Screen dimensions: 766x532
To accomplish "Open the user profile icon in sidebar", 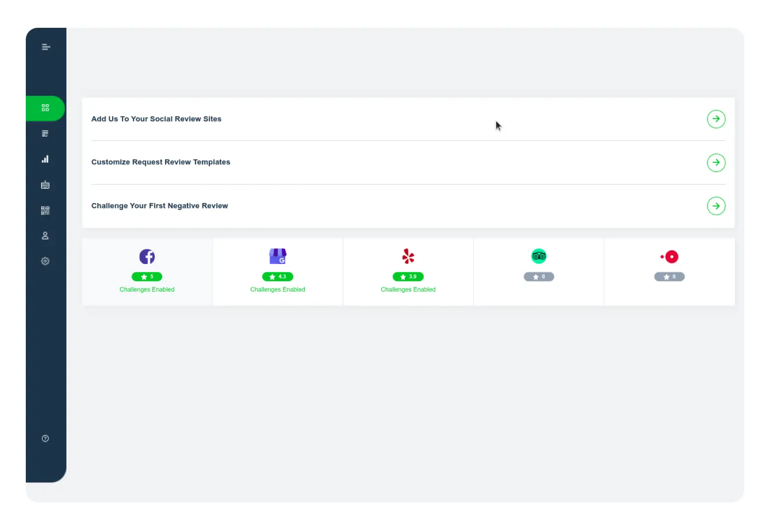I will coord(45,236).
